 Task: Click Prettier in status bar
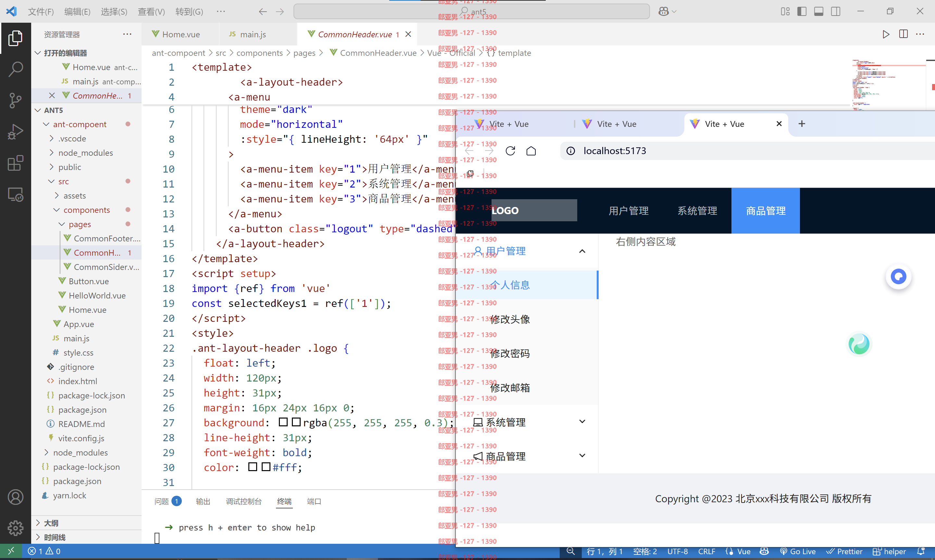point(844,551)
